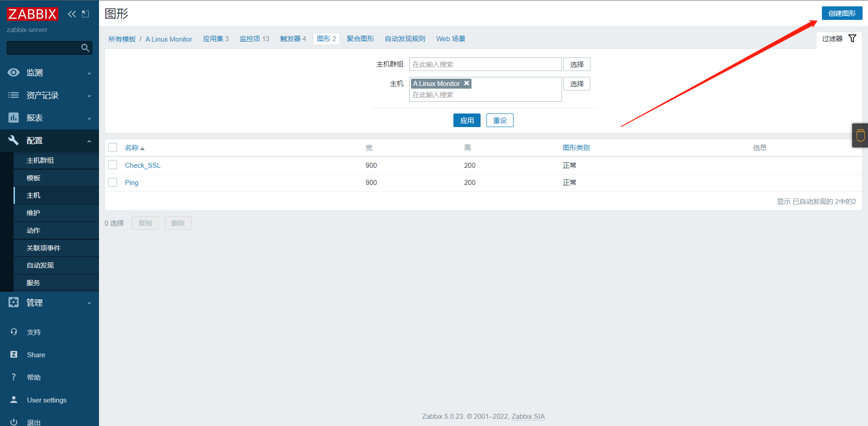
Task: Click 选择 button for 主机
Action: (x=577, y=84)
